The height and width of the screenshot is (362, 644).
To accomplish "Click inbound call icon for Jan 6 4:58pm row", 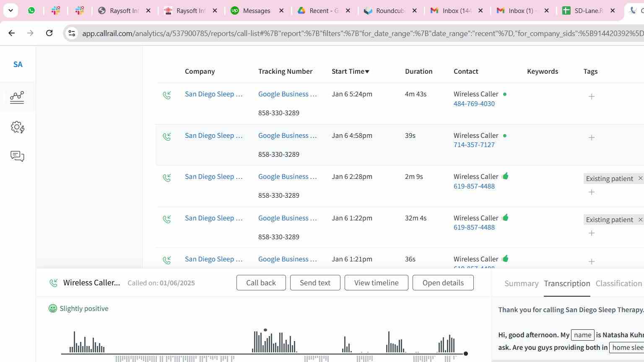I will coord(167,137).
